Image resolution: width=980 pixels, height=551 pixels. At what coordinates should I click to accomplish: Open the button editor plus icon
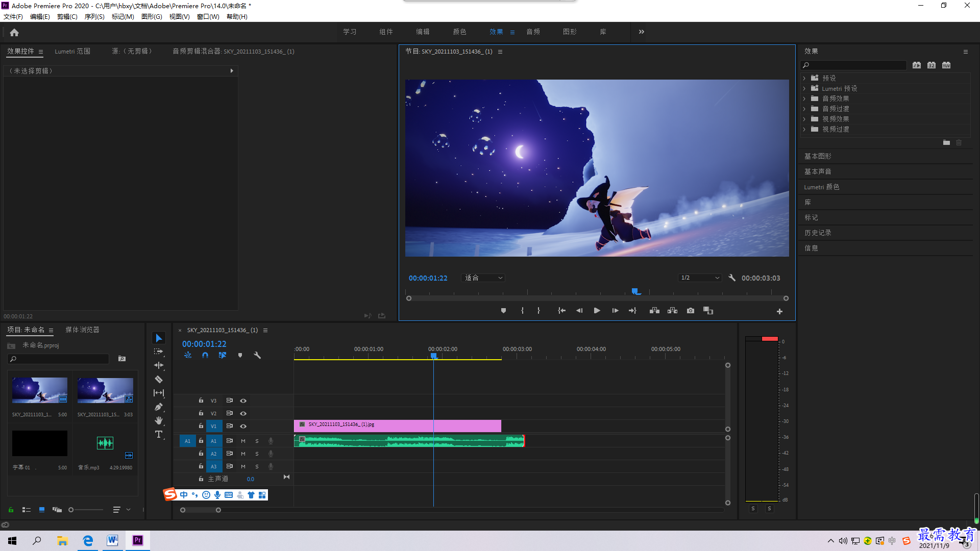pyautogui.click(x=779, y=311)
